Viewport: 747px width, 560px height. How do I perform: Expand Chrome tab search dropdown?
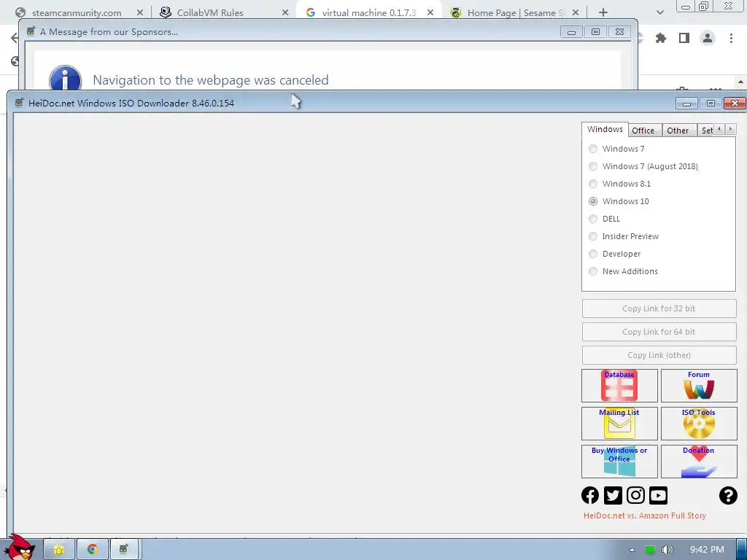click(x=659, y=12)
